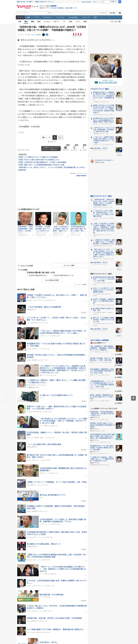138x644 pixels.
Task: Open the AERA DIGITAL source link below the article
Action: 81,176
